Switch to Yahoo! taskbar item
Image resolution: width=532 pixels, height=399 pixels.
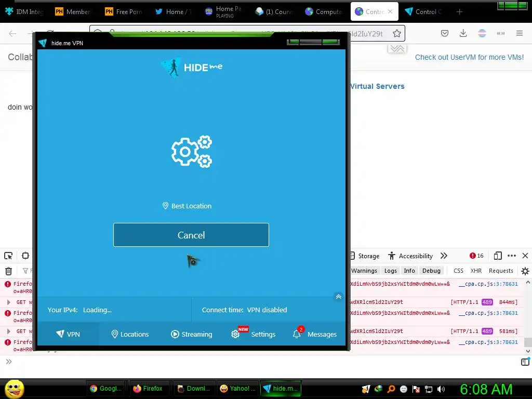[237, 389]
